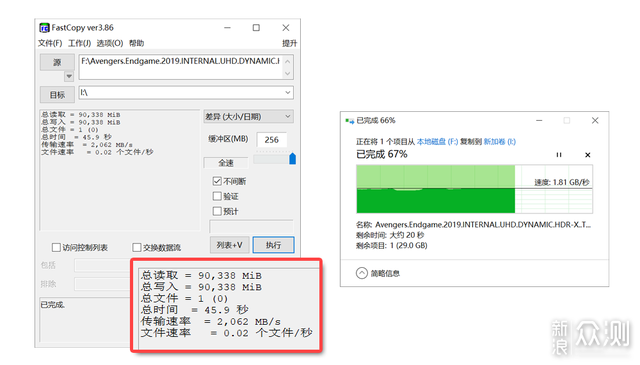Click the 包括 include filter field
The width and height of the screenshot is (640, 365).
pyautogui.click(x=102, y=265)
